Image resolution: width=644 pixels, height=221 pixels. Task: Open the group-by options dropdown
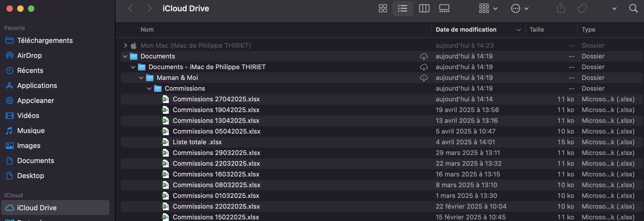(x=488, y=9)
